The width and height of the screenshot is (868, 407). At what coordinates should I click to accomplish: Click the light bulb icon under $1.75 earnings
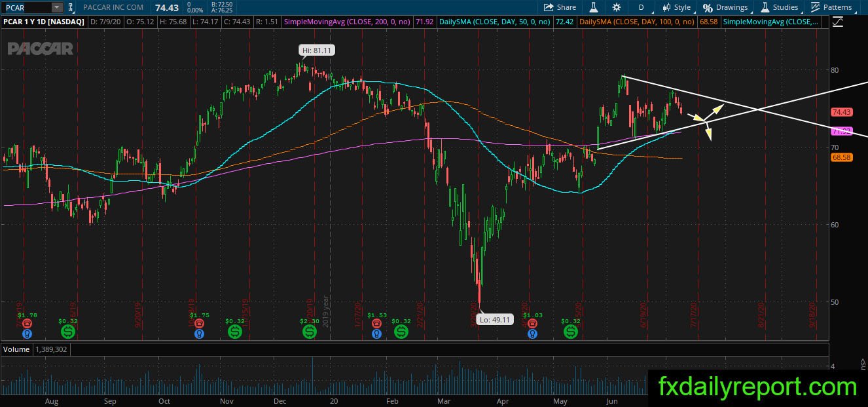[x=200, y=334]
